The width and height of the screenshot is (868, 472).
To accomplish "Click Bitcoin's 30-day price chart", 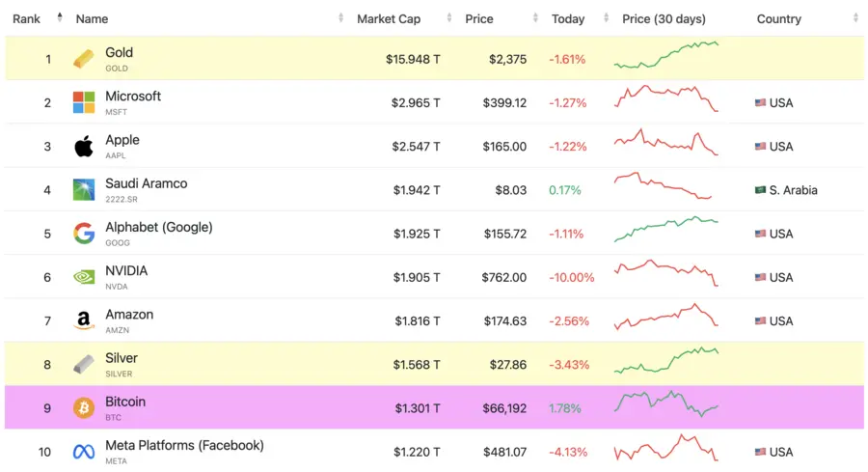I will point(665,403).
